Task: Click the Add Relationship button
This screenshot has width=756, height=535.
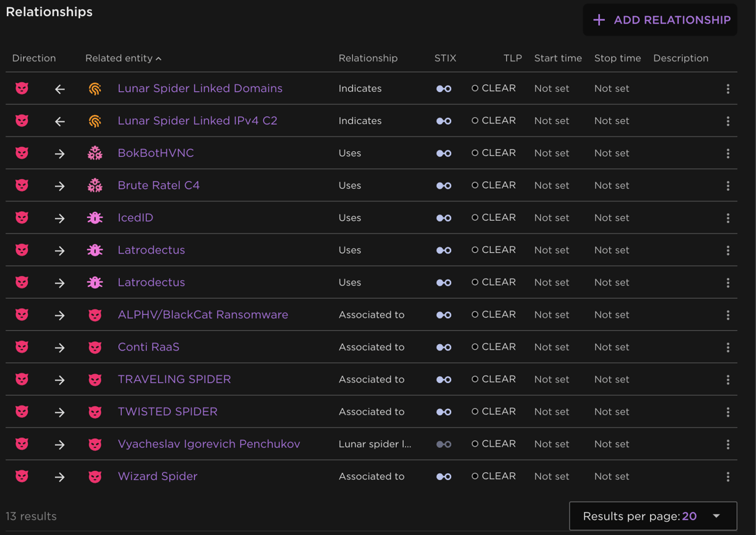Action: pos(660,20)
